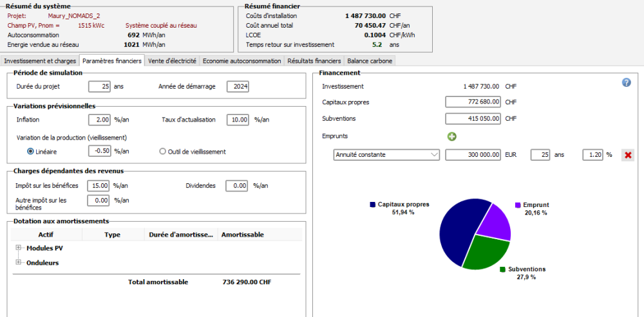Click the Taux d'actualisation input field
The image size is (644, 317).
coord(238,120)
